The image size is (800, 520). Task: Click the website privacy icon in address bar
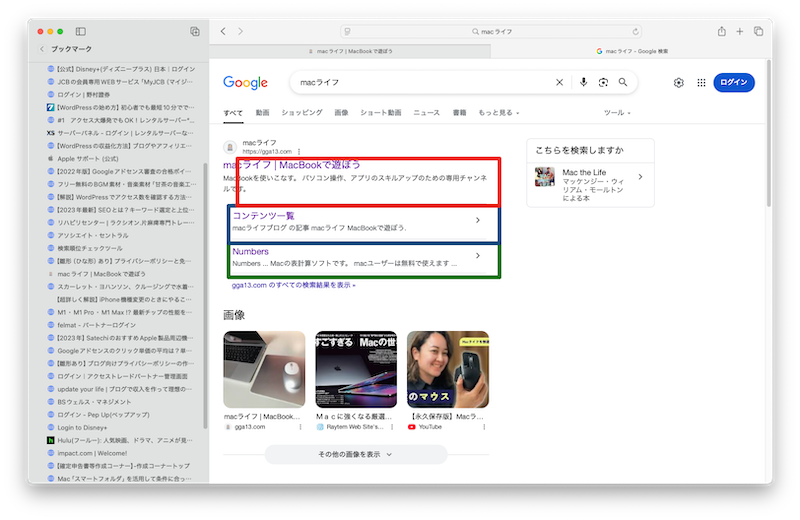tap(347, 32)
